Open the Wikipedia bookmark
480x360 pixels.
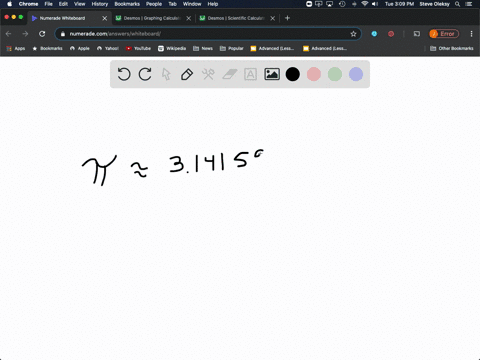click(172, 48)
